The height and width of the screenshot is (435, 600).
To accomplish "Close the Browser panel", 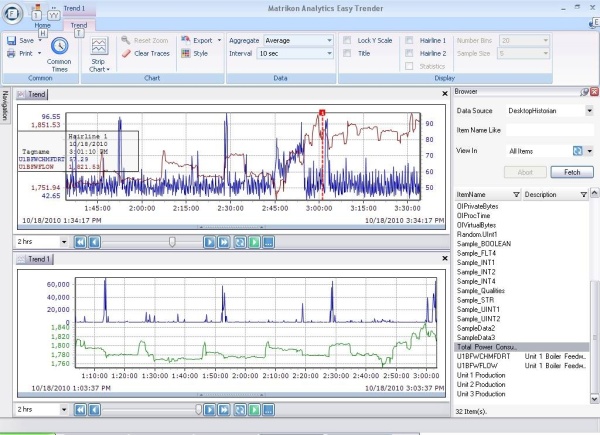I will pos(594,92).
